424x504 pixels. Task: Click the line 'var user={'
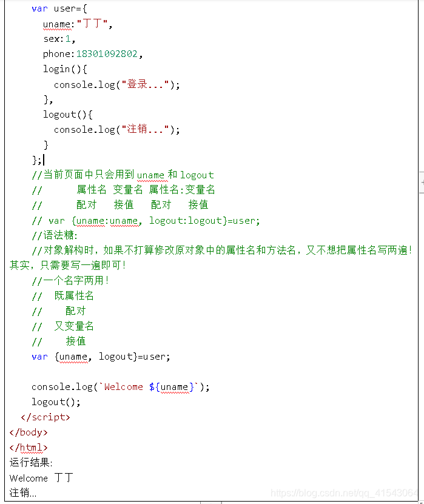click(x=59, y=8)
